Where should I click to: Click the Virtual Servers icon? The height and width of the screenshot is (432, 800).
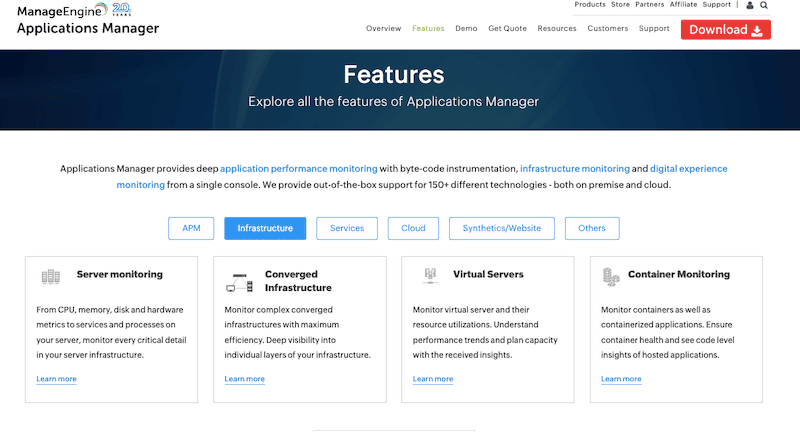coord(430,275)
